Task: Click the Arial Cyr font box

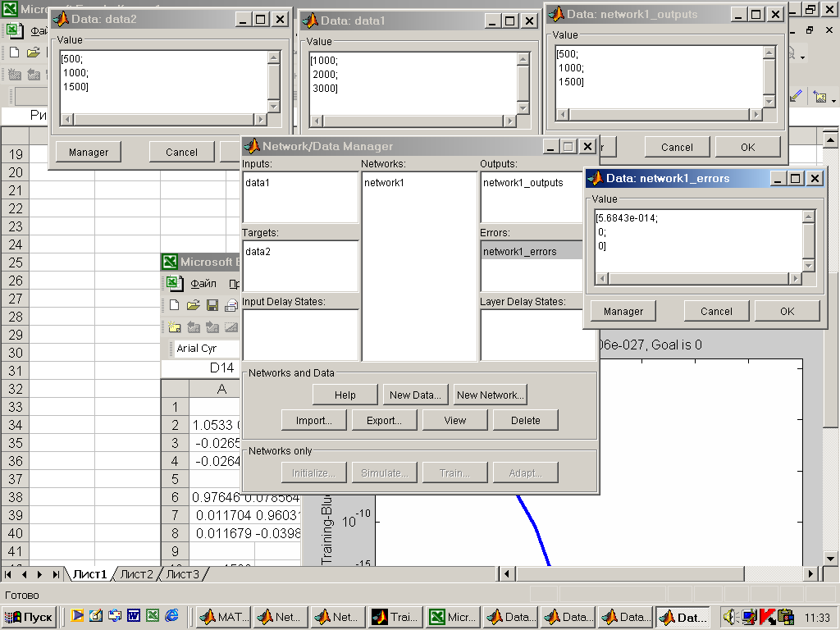Action: coord(205,348)
